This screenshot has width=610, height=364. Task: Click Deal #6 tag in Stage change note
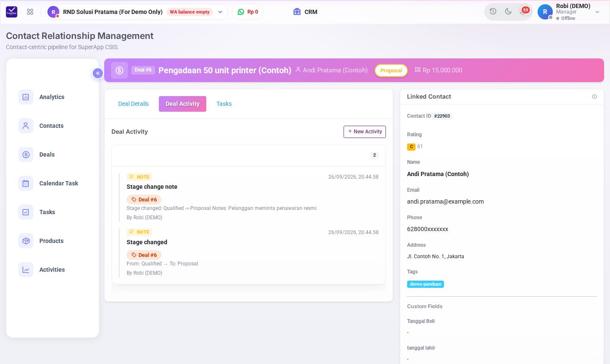(x=144, y=199)
